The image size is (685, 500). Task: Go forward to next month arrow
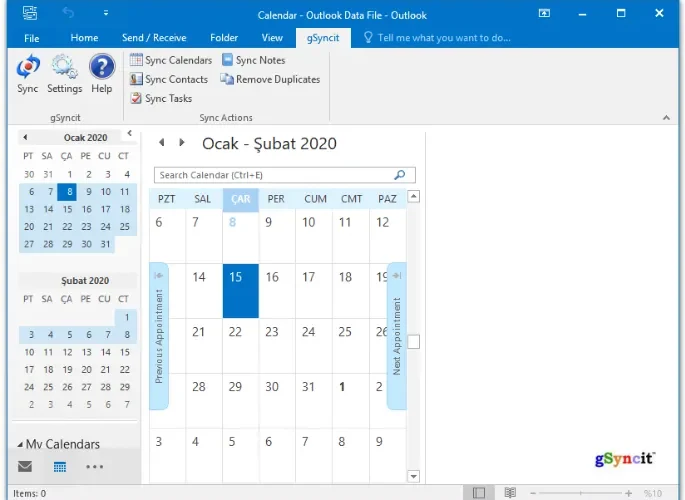[x=182, y=142]
